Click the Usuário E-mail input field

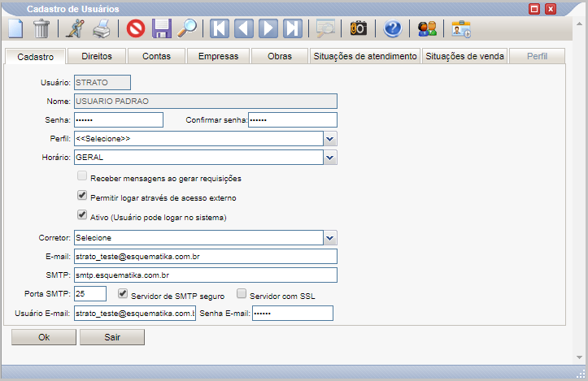135,314
